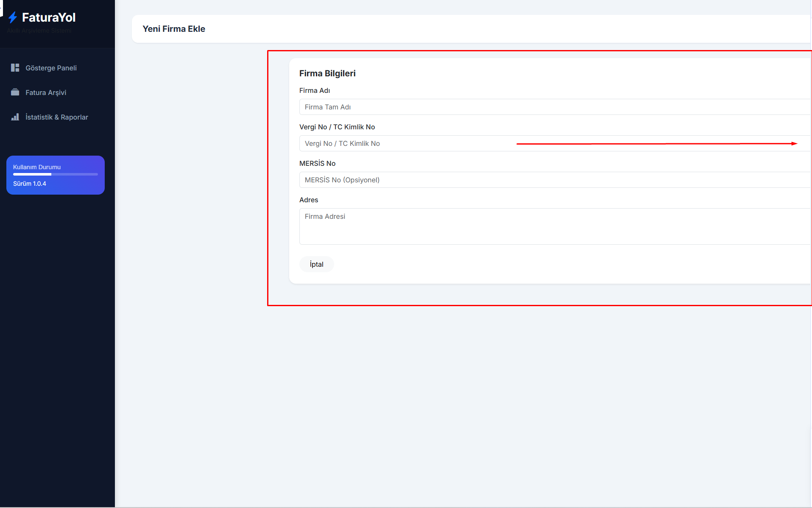Image resolution: width=812 pixels, height=508 pixels.
Task: Click inside the Firma Adresi text area
Action: (x=551, y=226)
